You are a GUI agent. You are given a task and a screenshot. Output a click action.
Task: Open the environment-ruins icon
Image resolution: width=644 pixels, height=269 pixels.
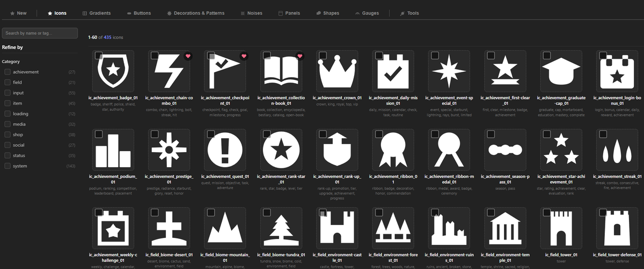(450, 228)
